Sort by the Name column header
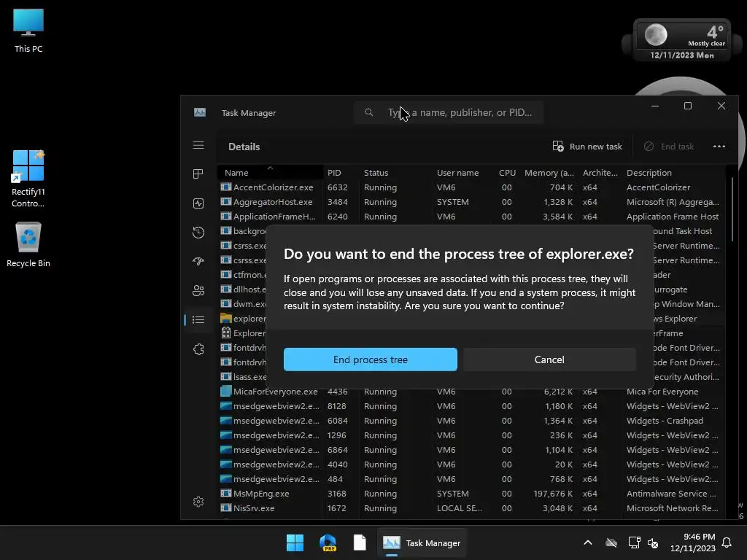Screen dimensions: 747x560 (270, 172)
